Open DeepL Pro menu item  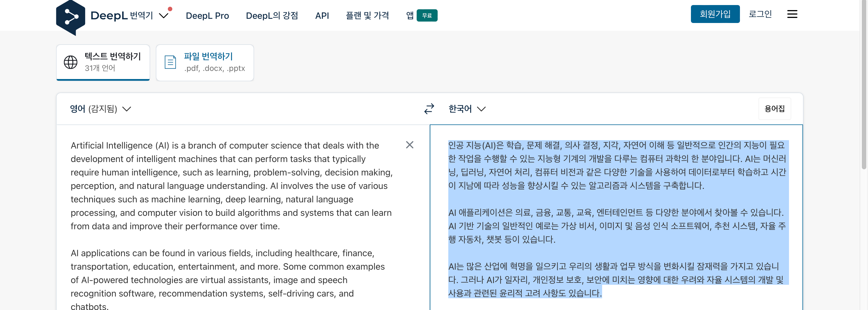207,16
